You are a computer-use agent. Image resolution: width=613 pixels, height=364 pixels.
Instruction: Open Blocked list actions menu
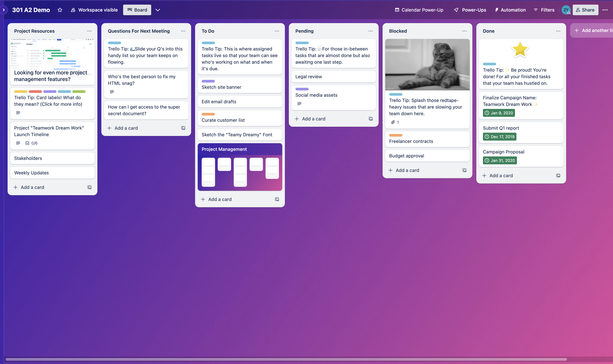click(464, 31)
